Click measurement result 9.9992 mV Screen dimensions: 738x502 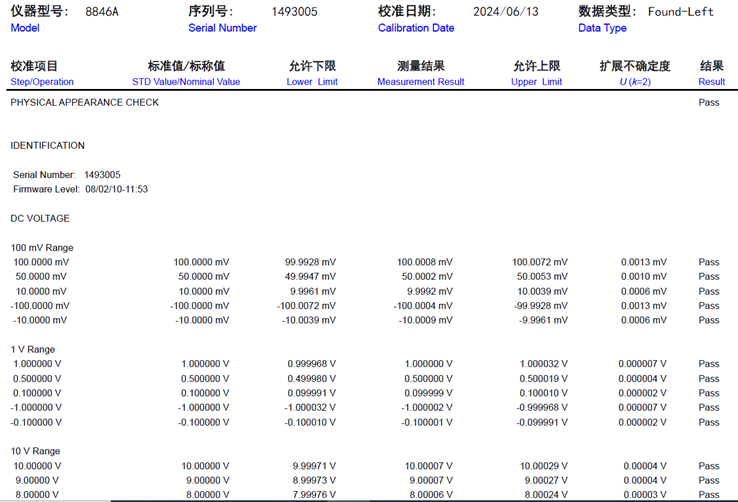[x=429, y=291]
